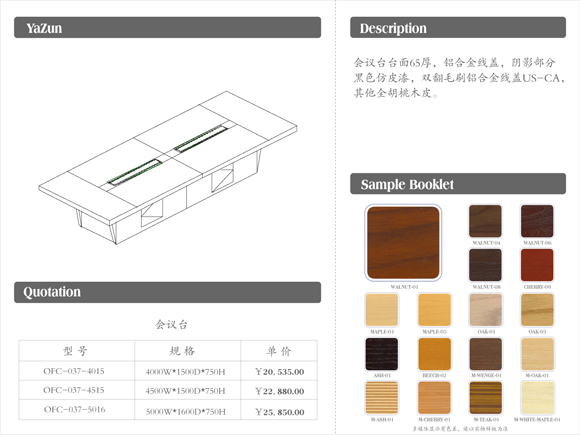
Task: Click the Quotation section header
Action: (168, 292)
